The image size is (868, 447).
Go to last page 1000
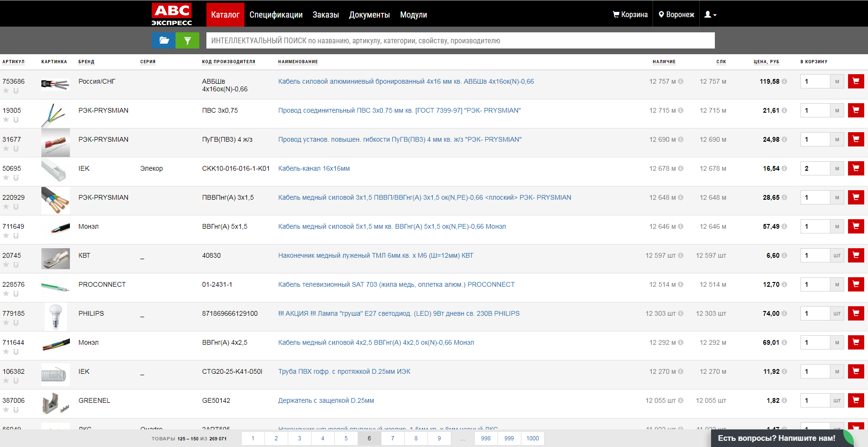coord(533,438)
